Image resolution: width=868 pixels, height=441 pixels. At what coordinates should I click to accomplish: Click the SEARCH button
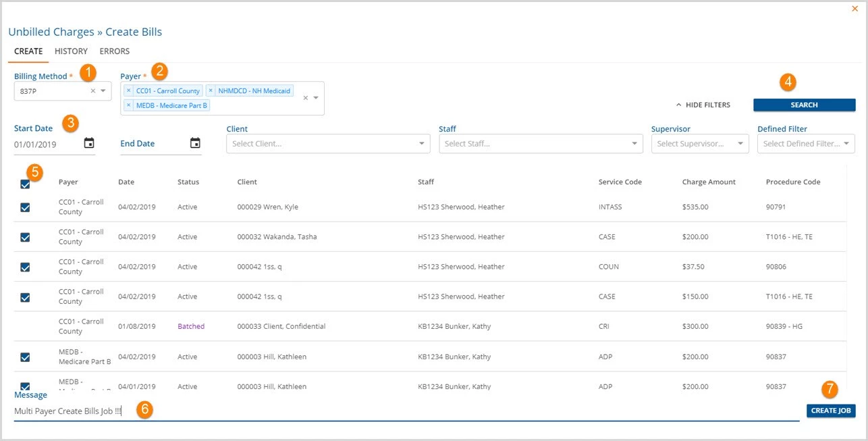click(x=804, y=105)
